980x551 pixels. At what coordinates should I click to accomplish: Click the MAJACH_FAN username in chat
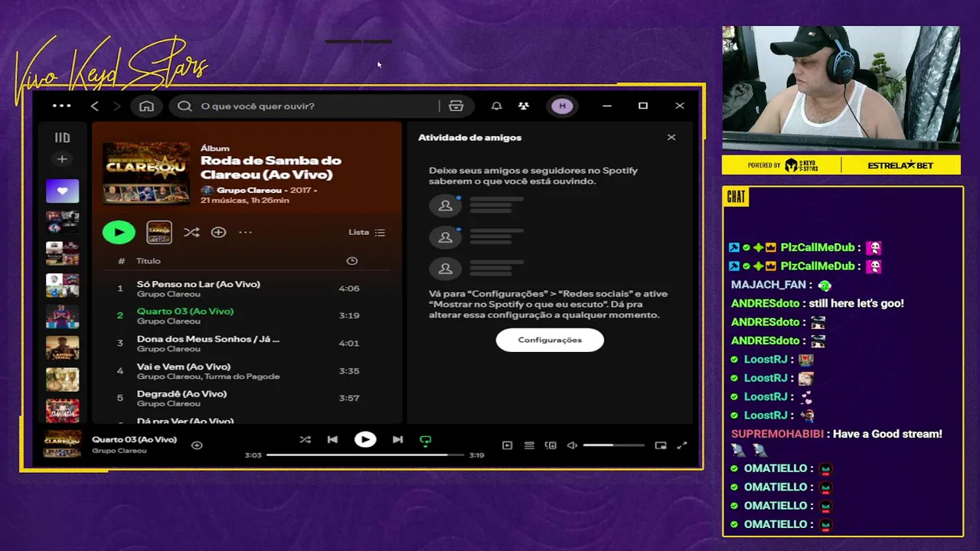[x=768, y=285]
